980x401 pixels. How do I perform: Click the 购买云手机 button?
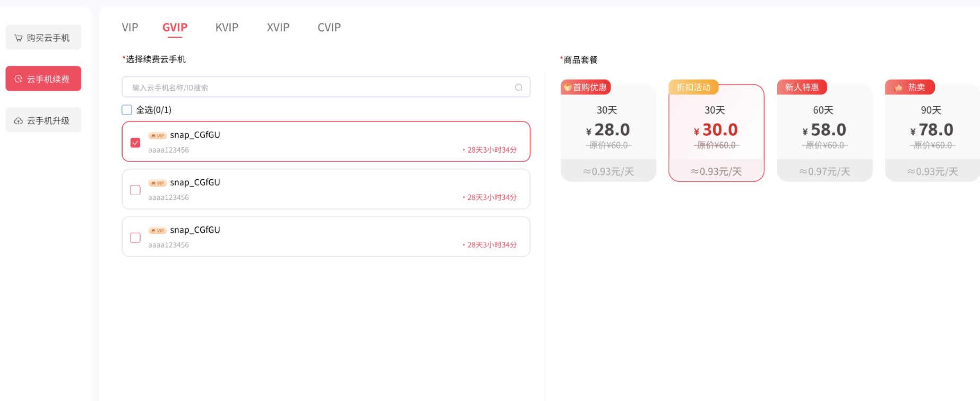[x=44, y=38]
